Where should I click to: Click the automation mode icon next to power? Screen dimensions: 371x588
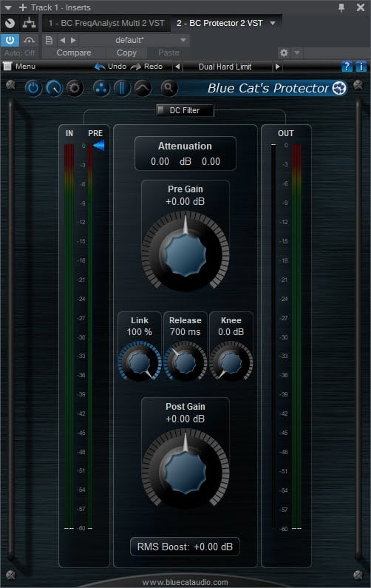[29, 40]
